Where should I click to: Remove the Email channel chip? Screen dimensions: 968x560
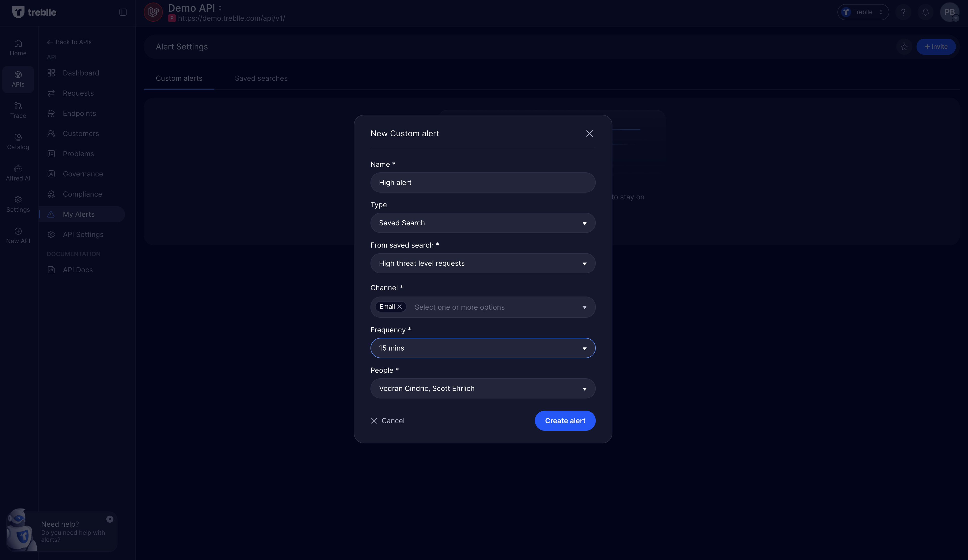400,307
